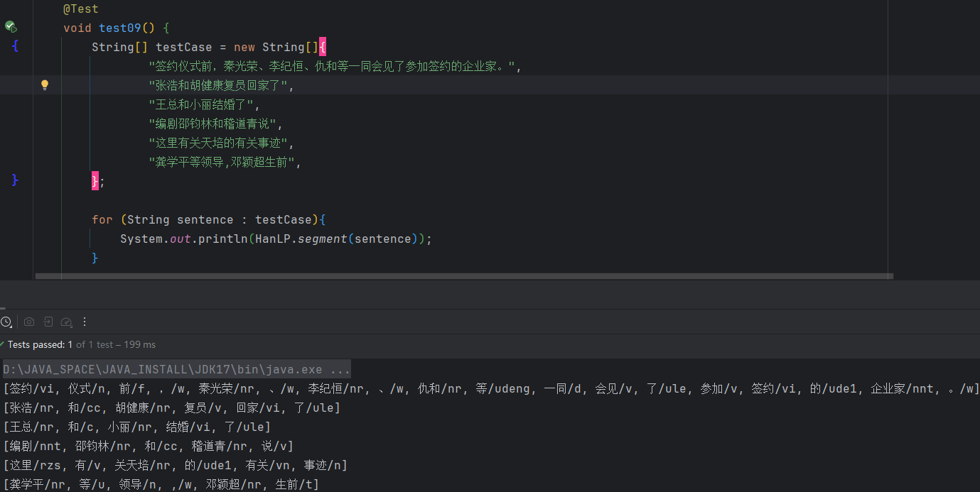
Task: Click the pink-highlighted opening brace after String[]
Action: 323,47
